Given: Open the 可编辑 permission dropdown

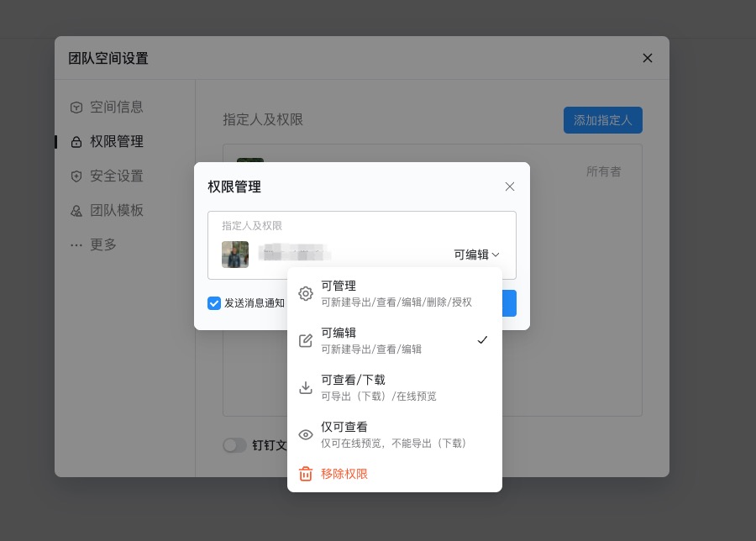Looking at the screenshot, I should (x=475, y=255).
